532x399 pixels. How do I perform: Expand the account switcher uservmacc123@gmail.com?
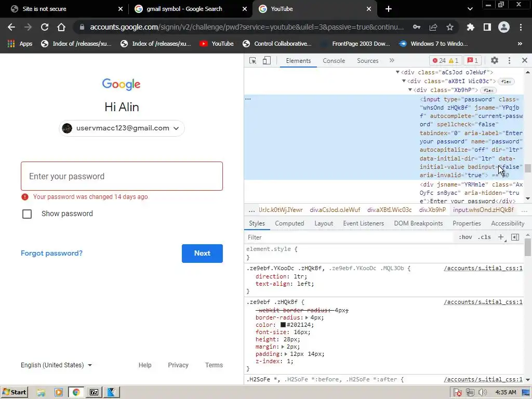(x=122, y=128)
